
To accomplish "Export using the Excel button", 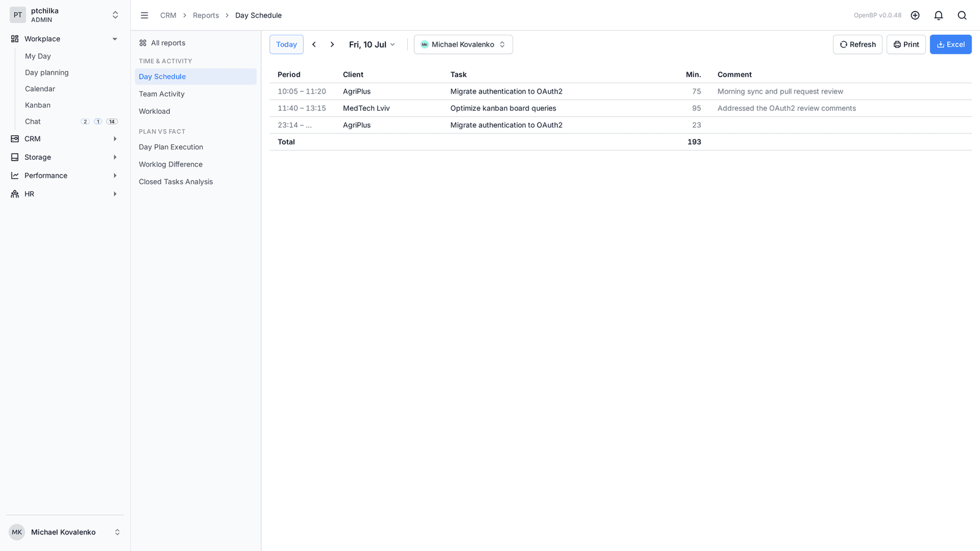I will [951, 45].
